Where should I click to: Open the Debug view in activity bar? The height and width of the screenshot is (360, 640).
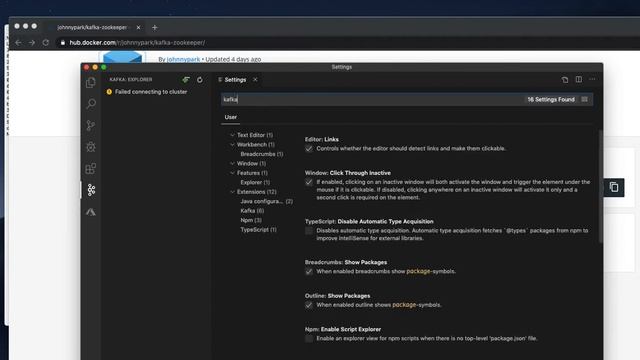click(91, 147)
